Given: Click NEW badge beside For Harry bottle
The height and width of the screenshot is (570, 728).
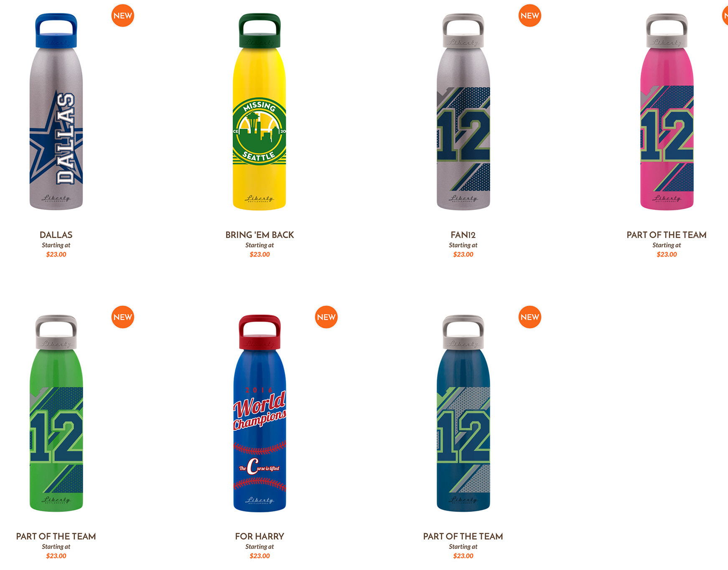Looking at the screenshot, I should (x=326, y=317).
